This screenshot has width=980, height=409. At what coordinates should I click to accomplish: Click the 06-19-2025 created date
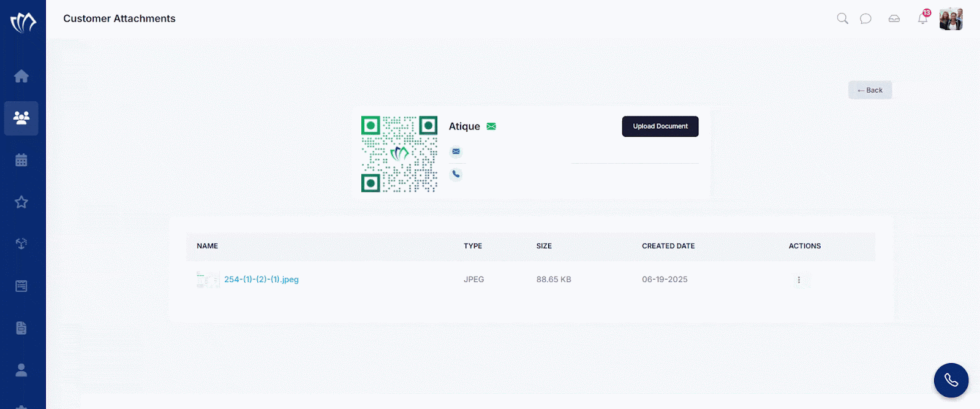click(665, 279)
